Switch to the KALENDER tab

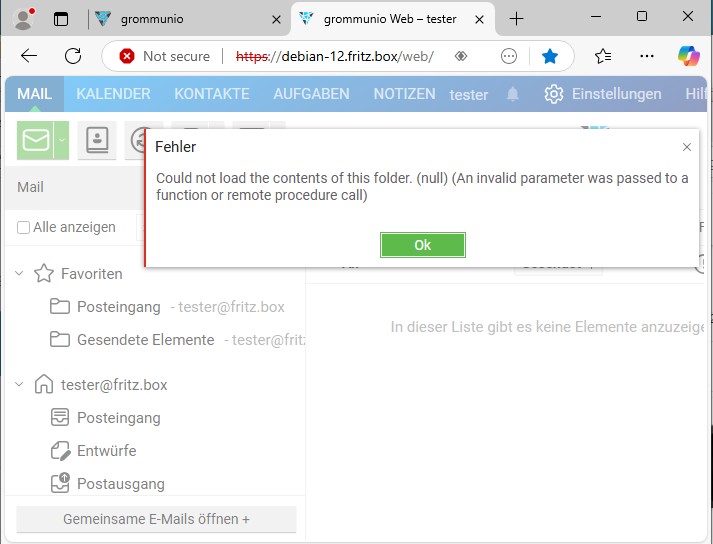pyautogui.click(x=113, y=94)
